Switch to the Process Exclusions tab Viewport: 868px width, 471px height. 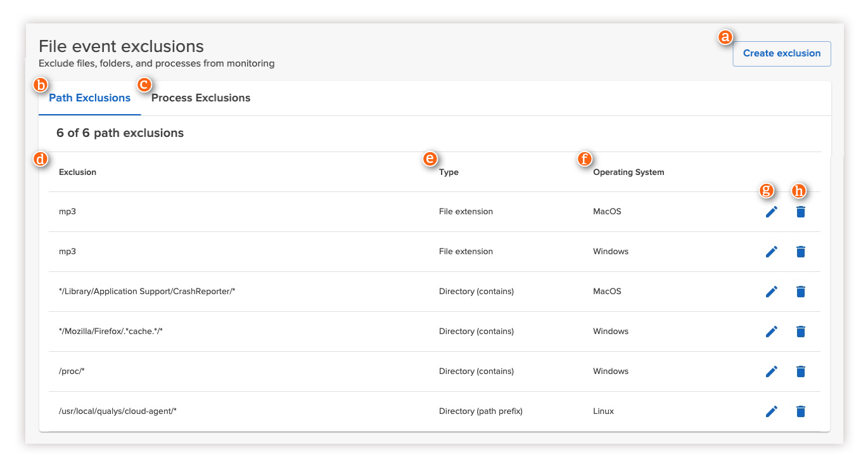201,98
